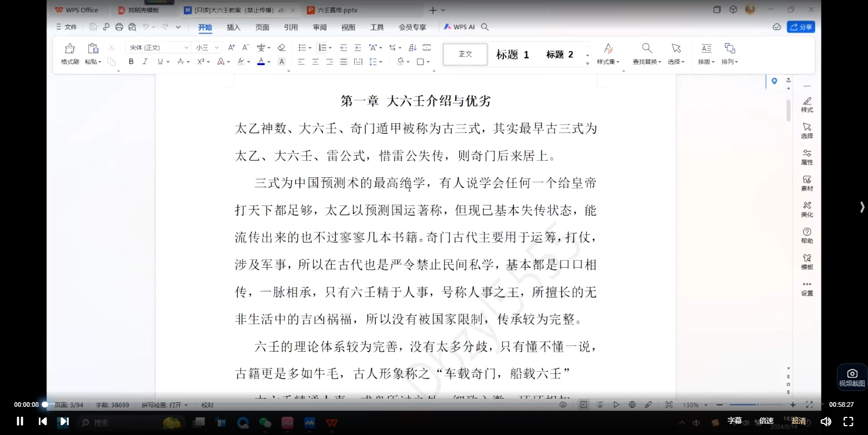Open the 素材 materials side panel

tap(807, 184)
